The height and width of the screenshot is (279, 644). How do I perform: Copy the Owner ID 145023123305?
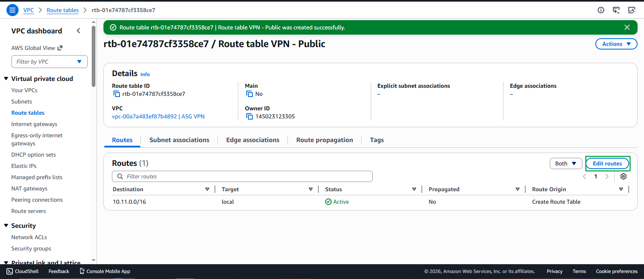250,116
